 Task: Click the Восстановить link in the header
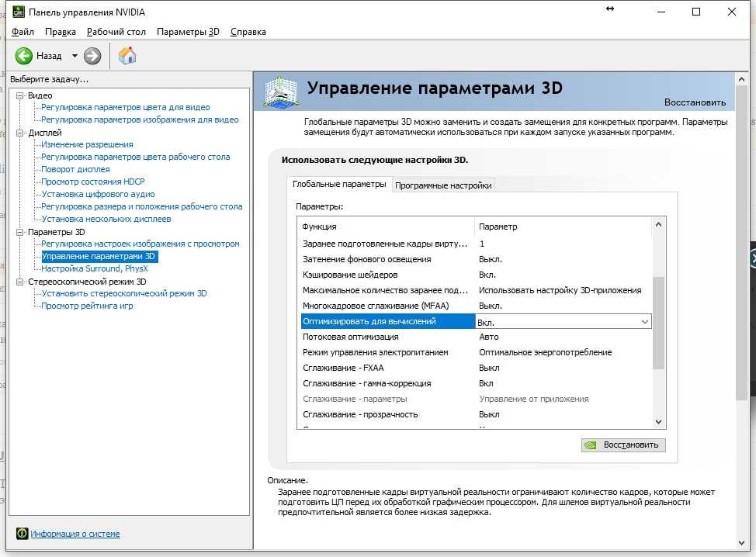tap(695, 102)
